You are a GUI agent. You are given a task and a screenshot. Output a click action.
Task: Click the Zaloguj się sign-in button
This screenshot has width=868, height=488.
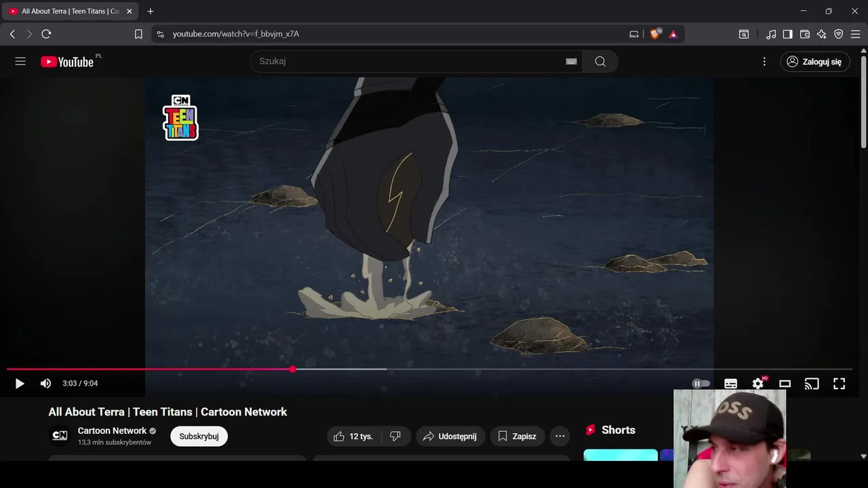coord(814,62)
